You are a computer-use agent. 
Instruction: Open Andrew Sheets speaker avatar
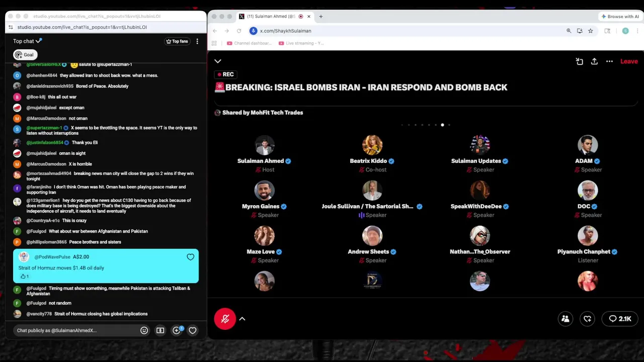pyautogui.click(x=372, y=236)
